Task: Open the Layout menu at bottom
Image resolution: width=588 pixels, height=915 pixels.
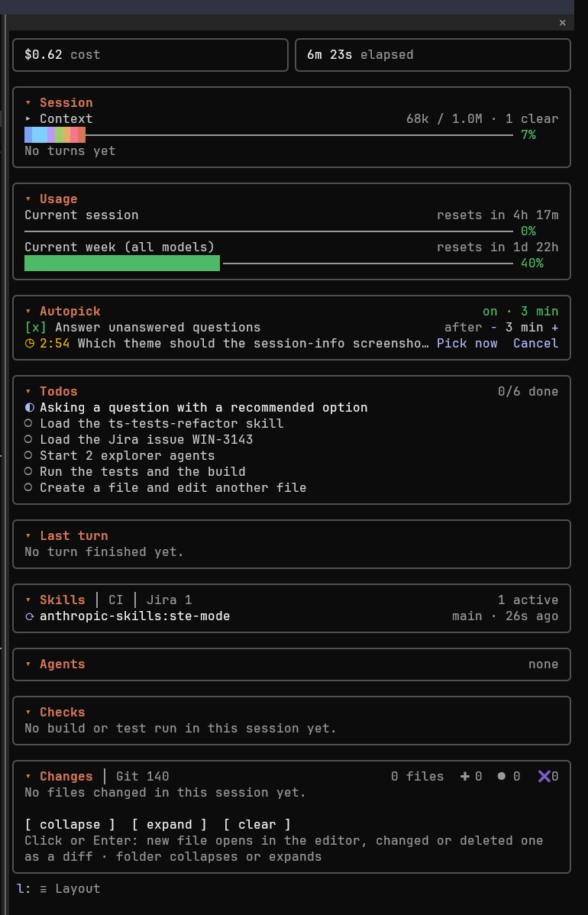Action: click(70, 889)
